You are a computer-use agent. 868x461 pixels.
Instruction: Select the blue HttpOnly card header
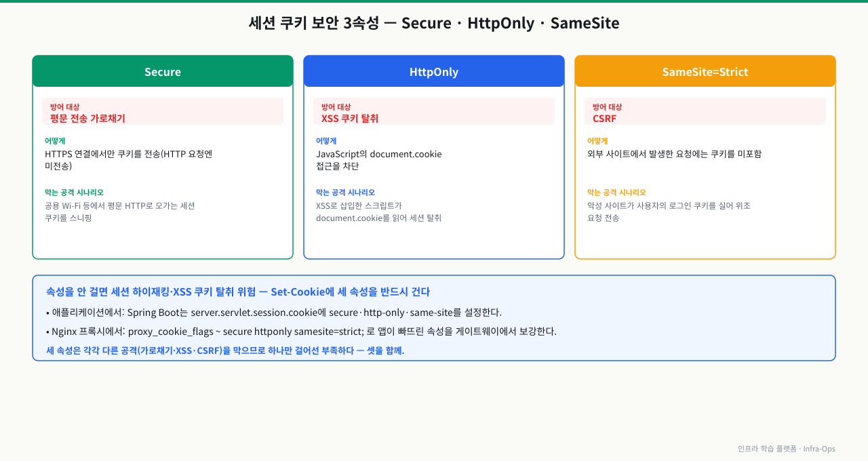[x=434, y=71]
